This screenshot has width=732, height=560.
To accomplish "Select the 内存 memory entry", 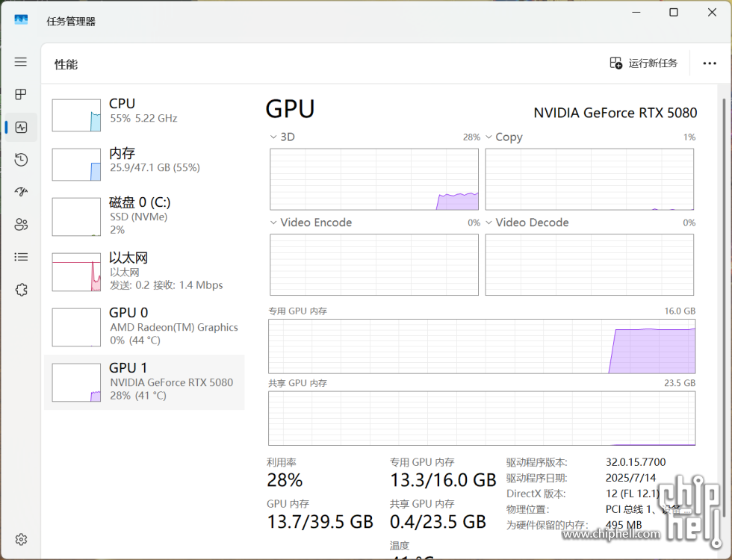I will tap(144, 164).
